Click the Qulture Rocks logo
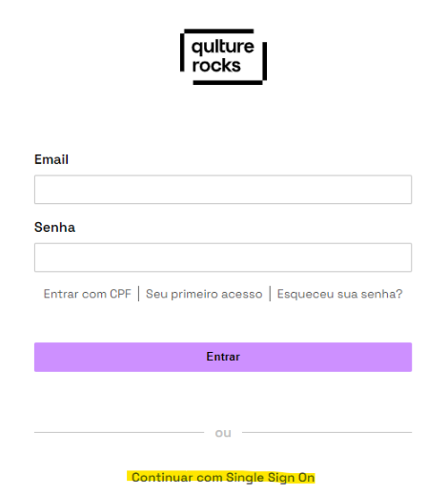448x495 pixels. [x=223, y=57]
